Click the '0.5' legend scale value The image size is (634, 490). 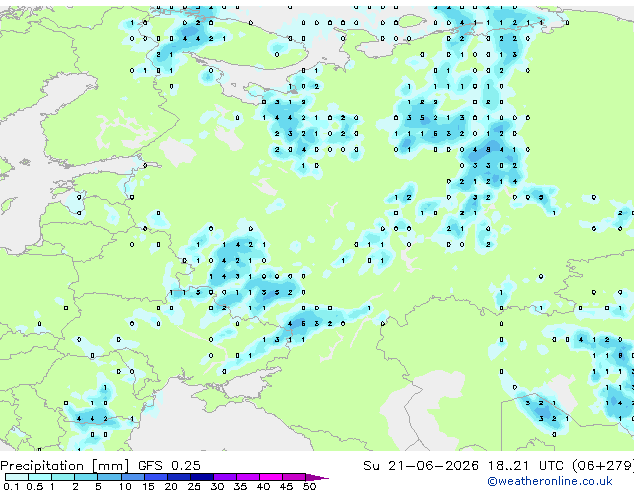pyautogui.click(x=35, y=486)
